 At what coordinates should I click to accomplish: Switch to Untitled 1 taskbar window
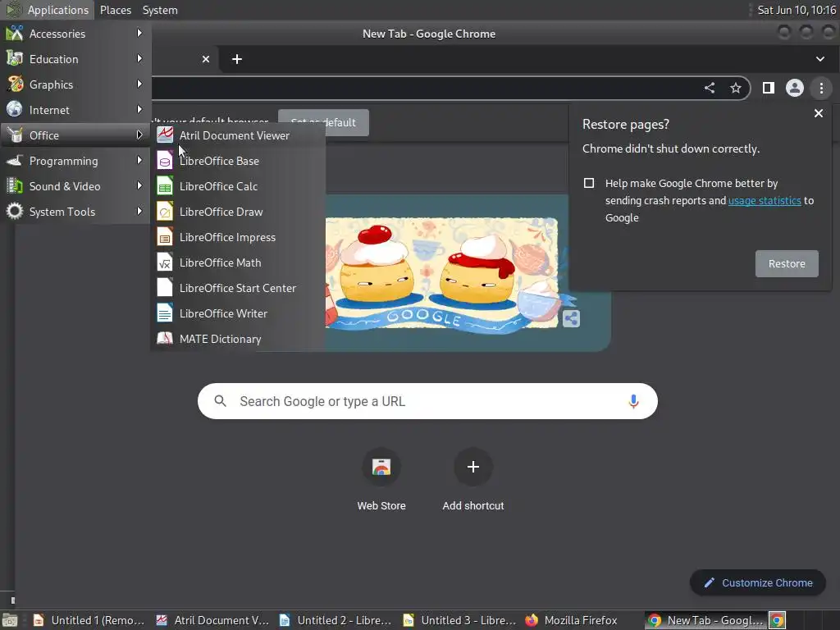click(x=89, y=620)
